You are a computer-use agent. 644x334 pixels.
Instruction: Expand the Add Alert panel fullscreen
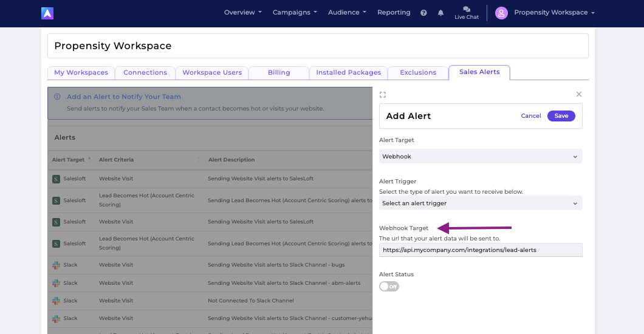tap(382, 95)
